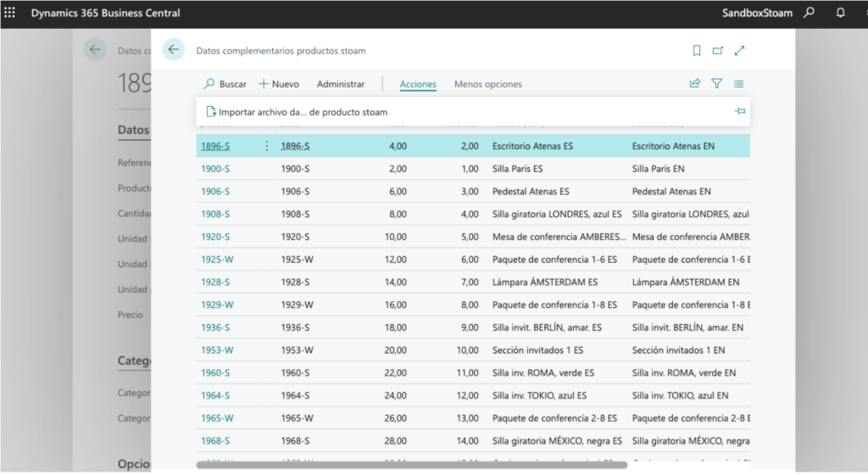The height and width of the screenshot is (475, 868).
Task: Open the notifications bell
Action: coord(840,12)
